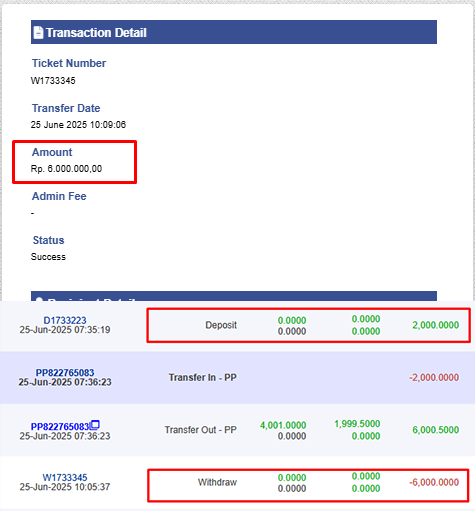Viewport: 475px width, 511px height.
Task: Select amount value Rp. 6.000.000,00
Action: 66,169
